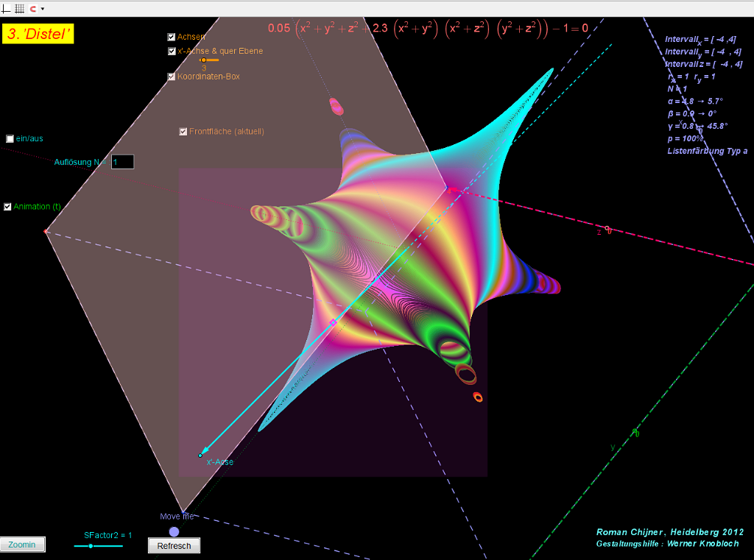Click the purple 'Move me' point
754x560 pixels.
tap(174, 531)
